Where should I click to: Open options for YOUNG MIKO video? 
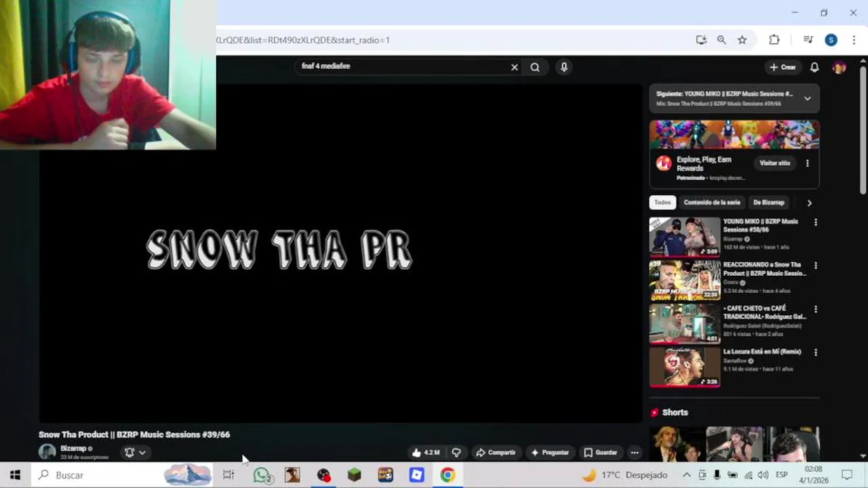click(x=816, y=222)
